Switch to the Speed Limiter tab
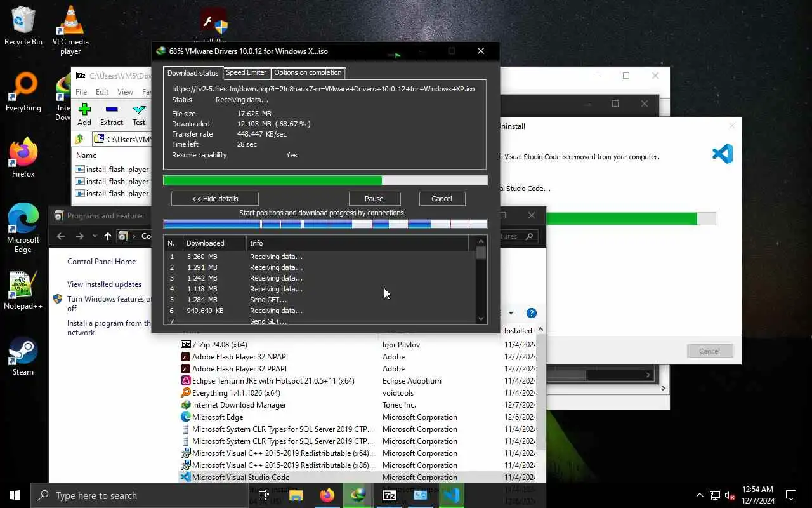The height and width of the screenshot is (508, 812). [246, 73]
